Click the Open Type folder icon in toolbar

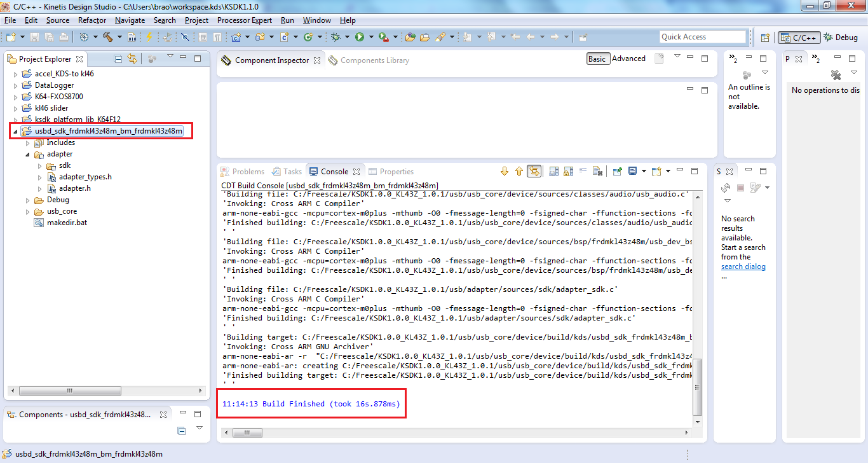[410, 37]
